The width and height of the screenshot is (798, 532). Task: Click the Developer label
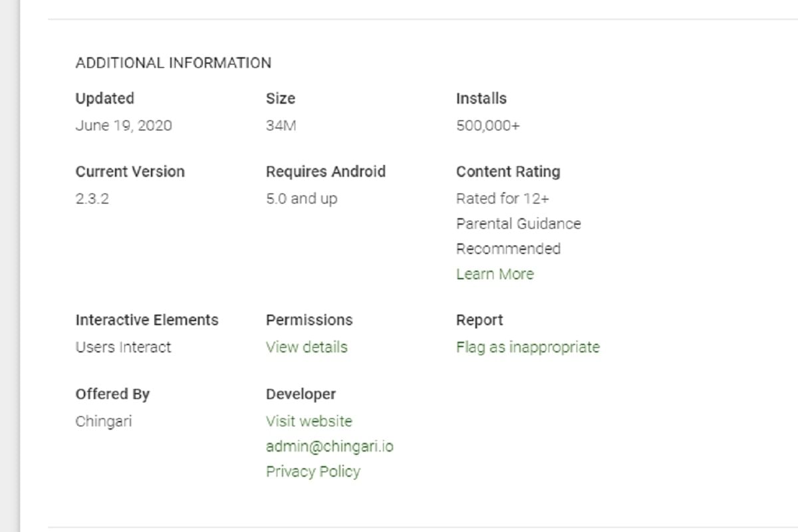point(301,394)
